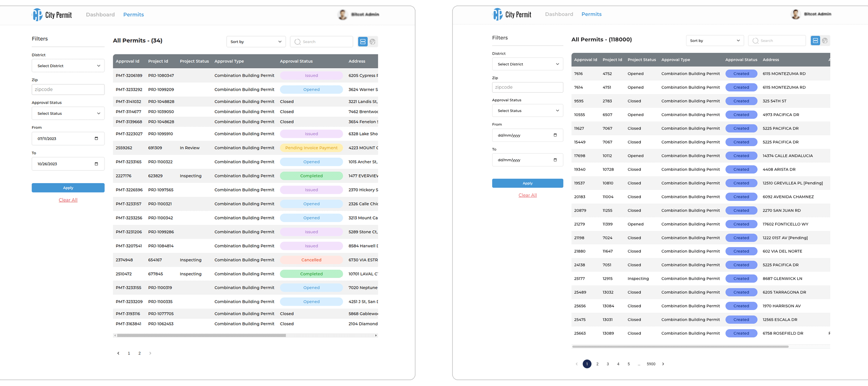Open calendar picker for the 10/26/2023 To date

click(96, 164)
